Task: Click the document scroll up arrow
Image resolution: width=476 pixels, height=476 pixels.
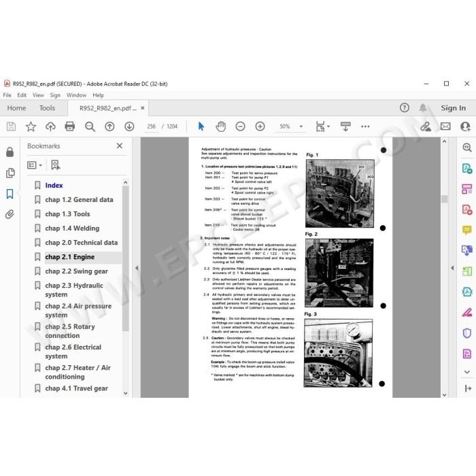Action: pos(445,141)
